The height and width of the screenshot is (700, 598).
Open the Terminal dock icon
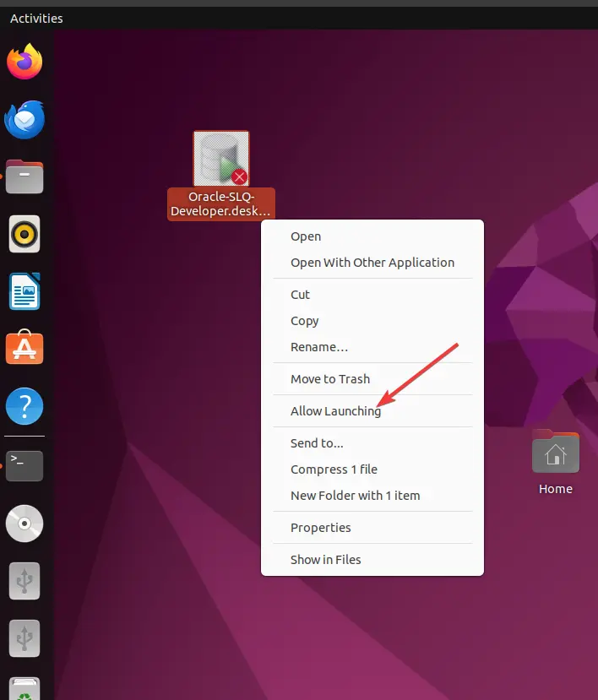click(24, 465)
